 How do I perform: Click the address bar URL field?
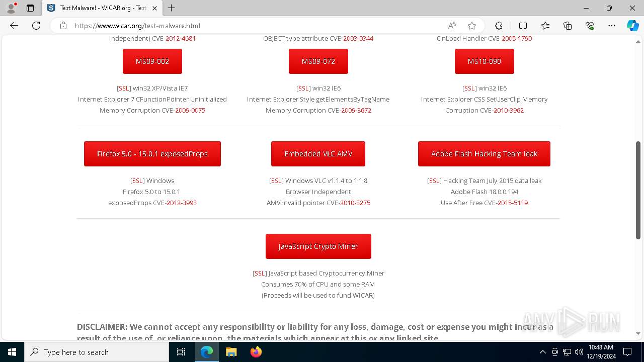257,26
